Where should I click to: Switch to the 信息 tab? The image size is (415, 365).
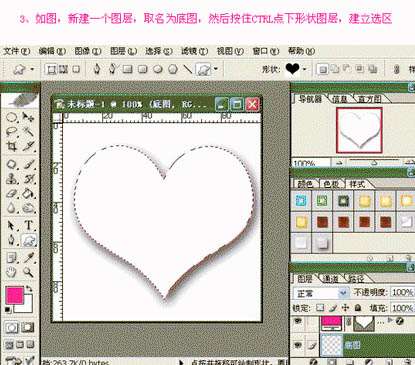[340, 99]
